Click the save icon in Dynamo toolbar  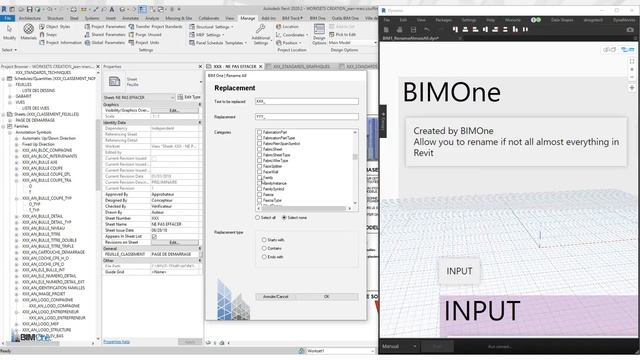413,29
